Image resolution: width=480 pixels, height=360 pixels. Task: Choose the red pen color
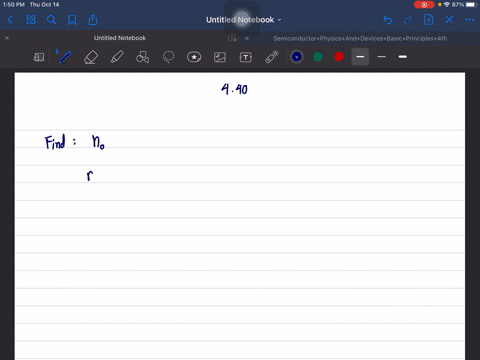[339, 57]
